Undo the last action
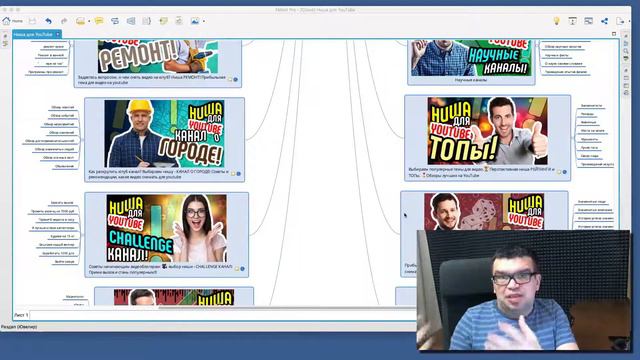 [49, 21]
